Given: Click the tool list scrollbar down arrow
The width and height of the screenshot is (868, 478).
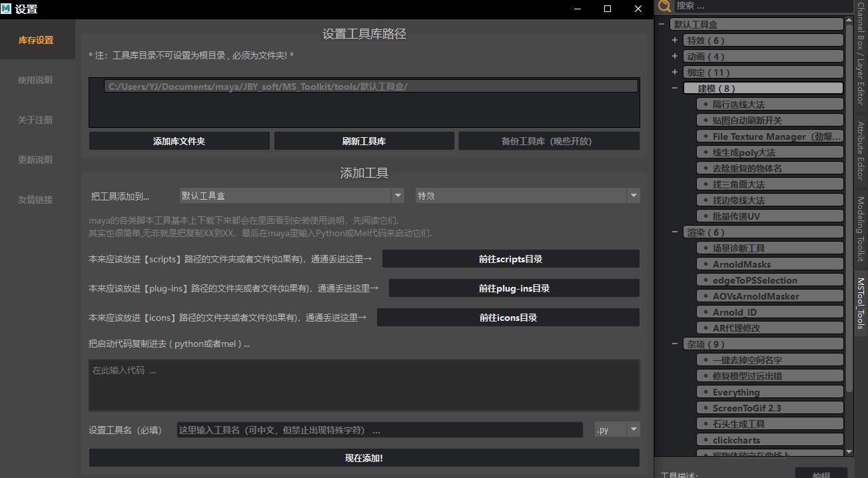Looking at the screenshot, I should coord(849,452).
